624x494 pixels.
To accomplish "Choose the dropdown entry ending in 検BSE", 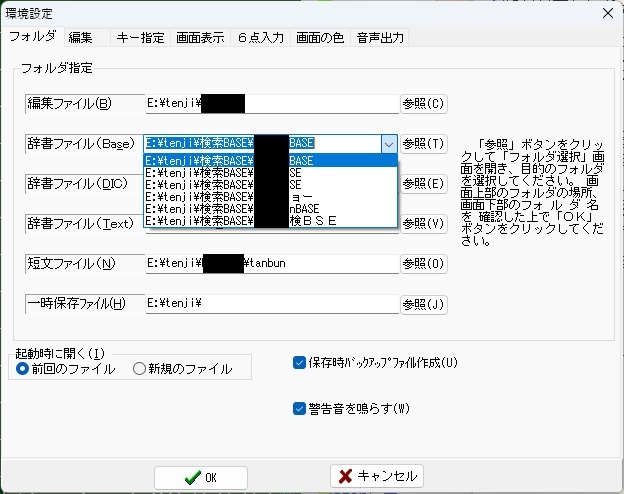I will pos(270,220).
